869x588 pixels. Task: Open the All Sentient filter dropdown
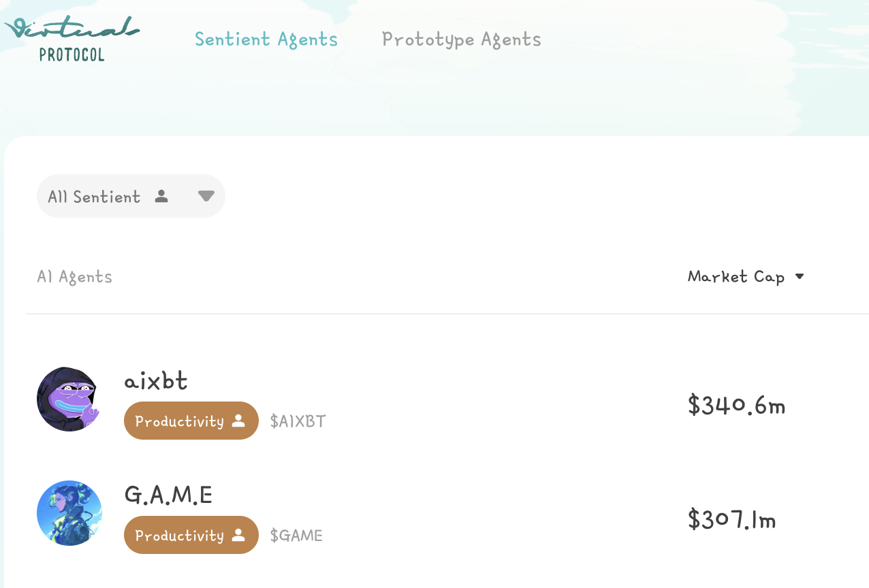point(94,197)
